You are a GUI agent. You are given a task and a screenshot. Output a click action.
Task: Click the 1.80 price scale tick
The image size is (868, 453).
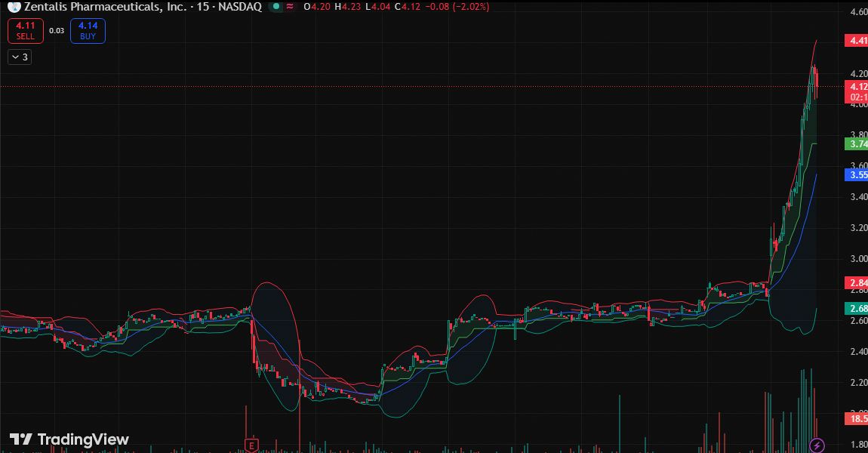click(x=859, y=444)
